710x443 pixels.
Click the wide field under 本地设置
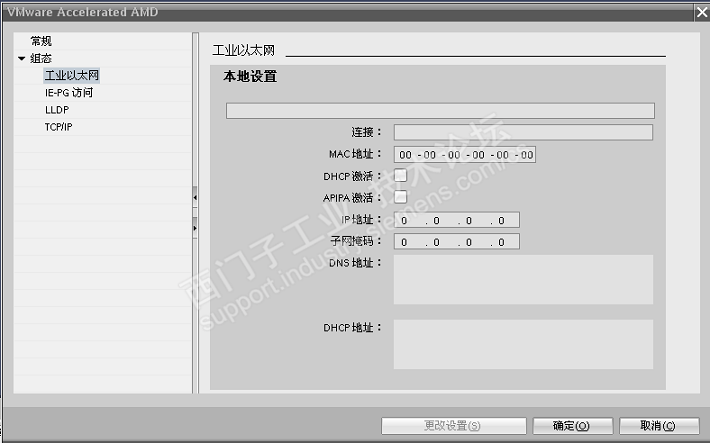[440, 111]
